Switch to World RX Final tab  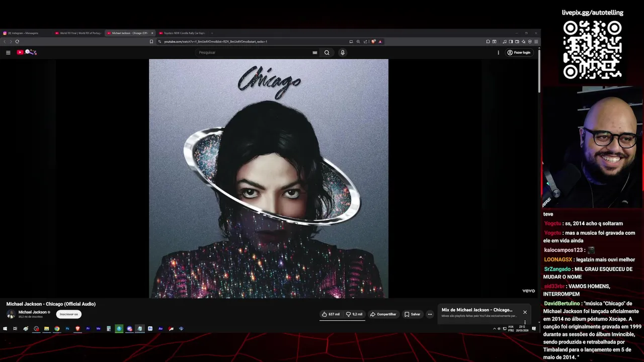tap(78, 33)
